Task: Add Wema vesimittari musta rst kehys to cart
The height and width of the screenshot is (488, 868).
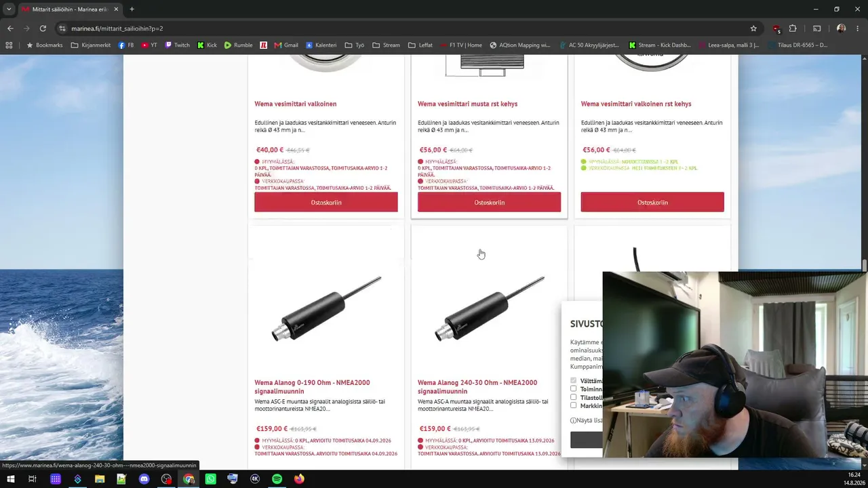Action: coord(489,203)
